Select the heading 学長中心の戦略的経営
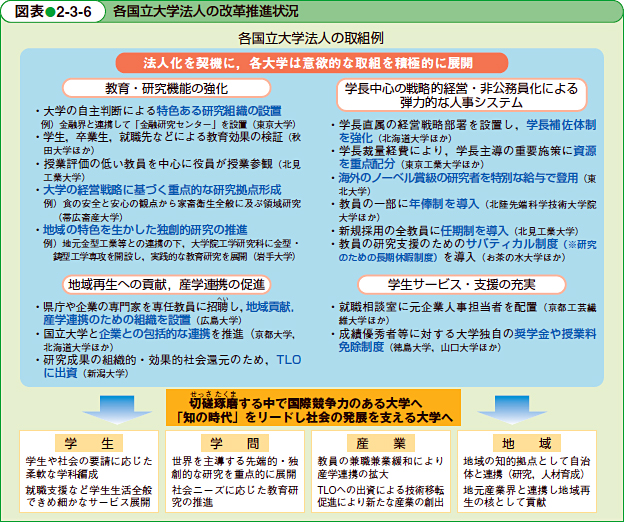This screenshot has width=624, height=522. pos(462,95)
